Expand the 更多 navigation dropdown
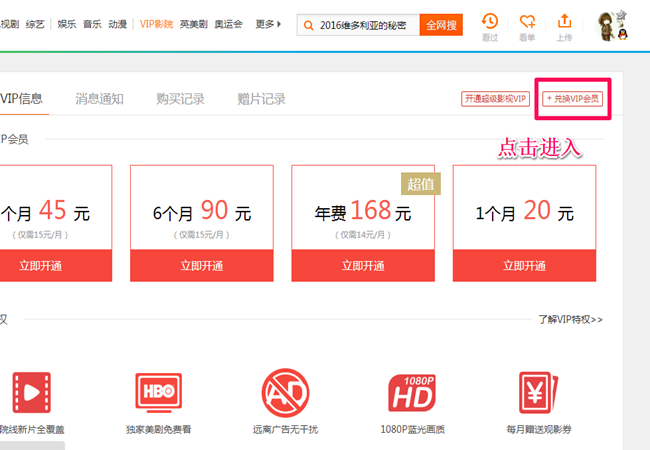The width and height of the screenshot is (650, 450). [x=268, y=24]
